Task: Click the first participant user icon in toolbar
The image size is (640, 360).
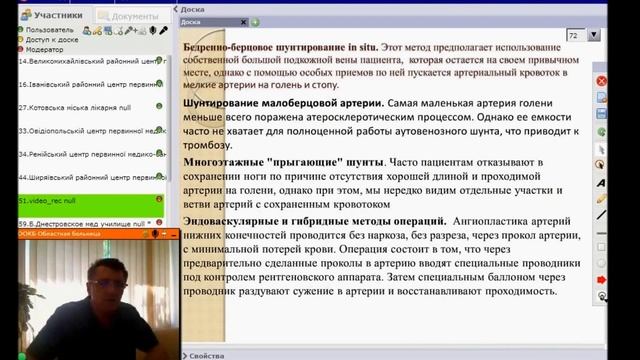Action: click(x=87, y=30)
